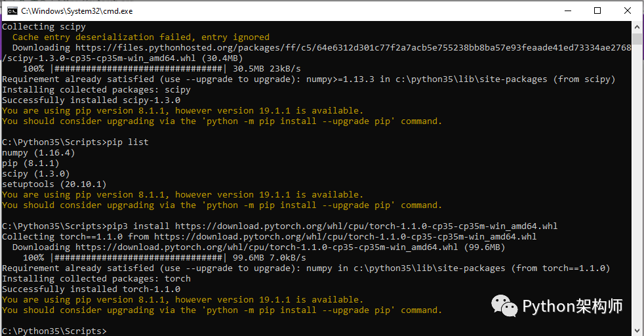Click the files.pythonhosted.org download URL line
This screenshot has height=336, width=644.
click(321, 48)
